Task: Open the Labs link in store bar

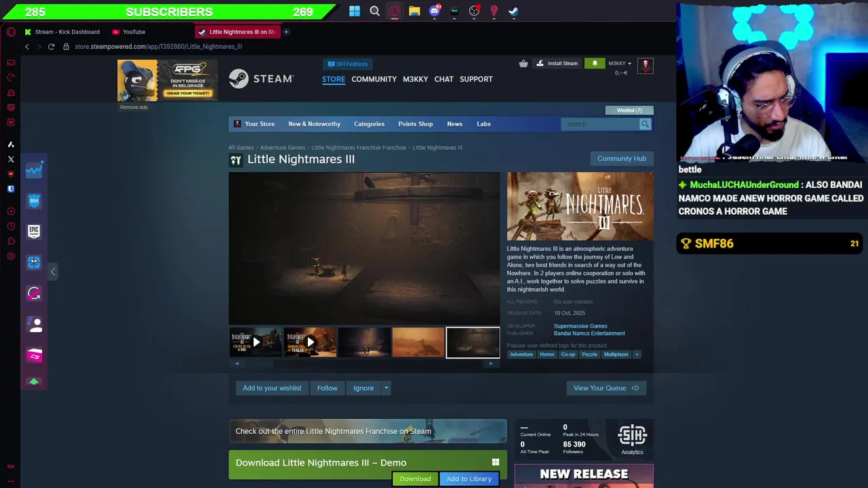Action: pyautogui.click(x=484, y=124)
